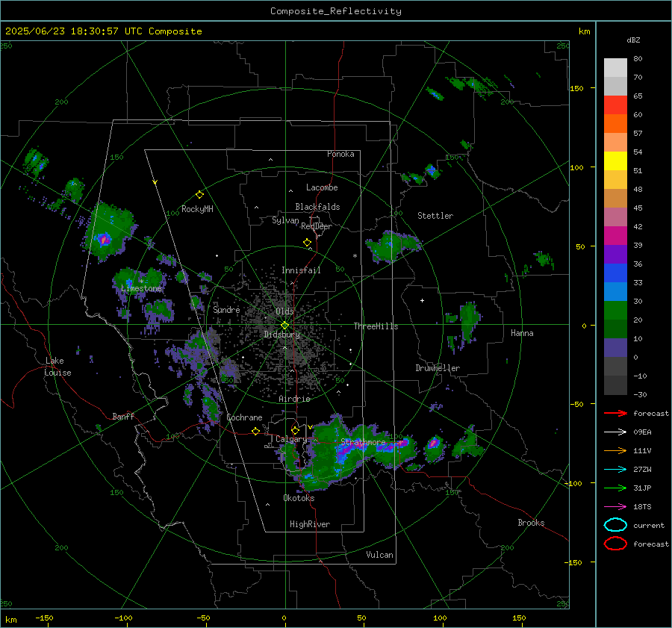Image resolution: width=672 pixels, height=628 pixels.
Task: Click the white 09EA arrow legend icon
Action: [615, 432]
